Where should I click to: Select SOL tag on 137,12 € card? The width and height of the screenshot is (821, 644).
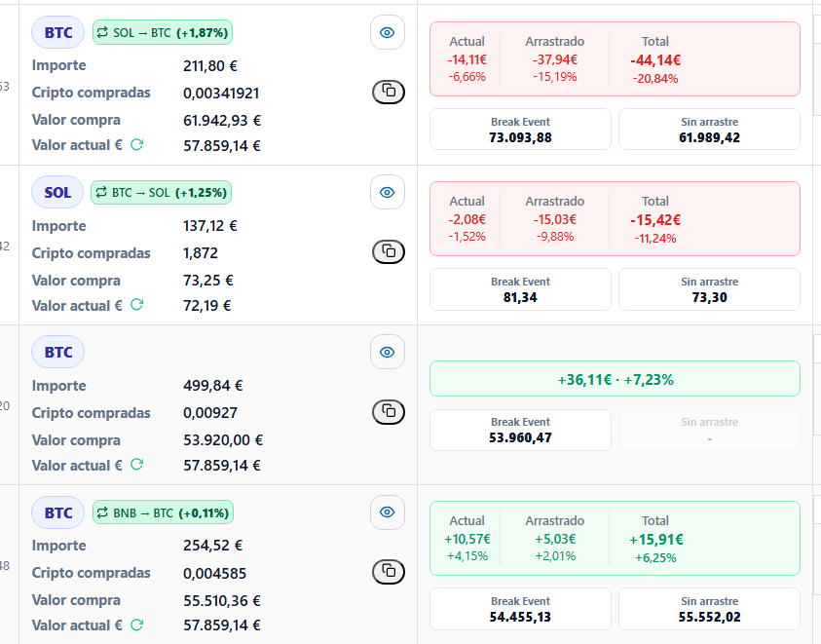coord(57,192)
